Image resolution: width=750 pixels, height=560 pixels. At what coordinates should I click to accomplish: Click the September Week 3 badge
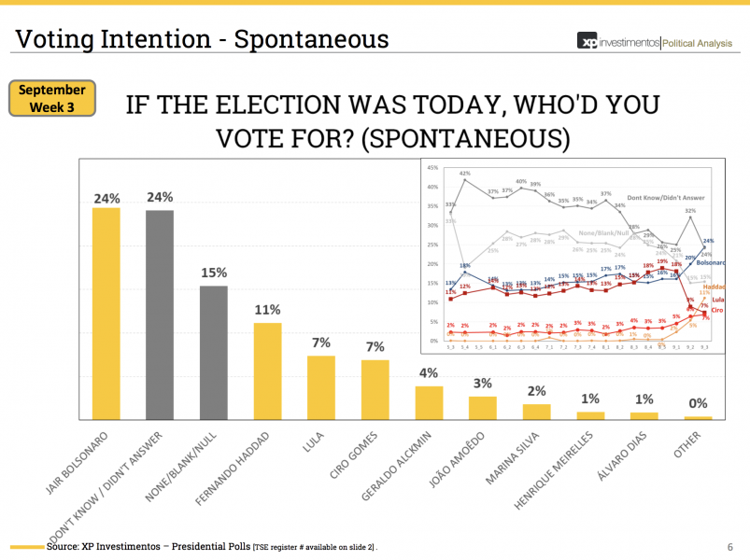[x=51, y=98]
